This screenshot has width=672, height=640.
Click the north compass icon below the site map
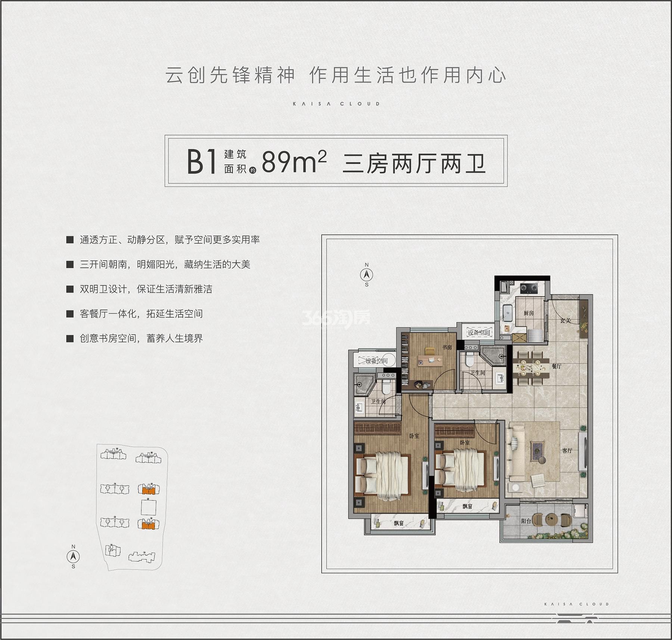click(73, 556)
